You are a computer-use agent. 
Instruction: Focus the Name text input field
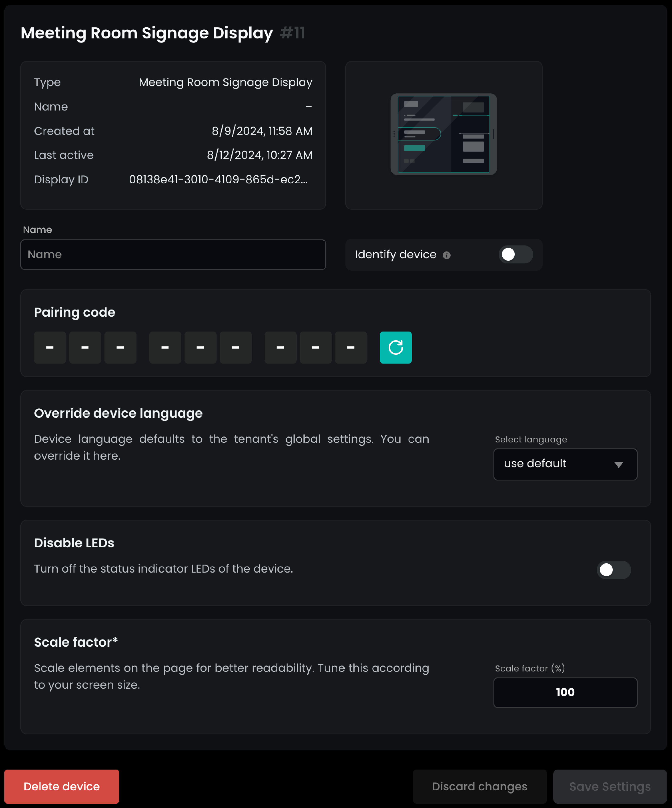173,254
